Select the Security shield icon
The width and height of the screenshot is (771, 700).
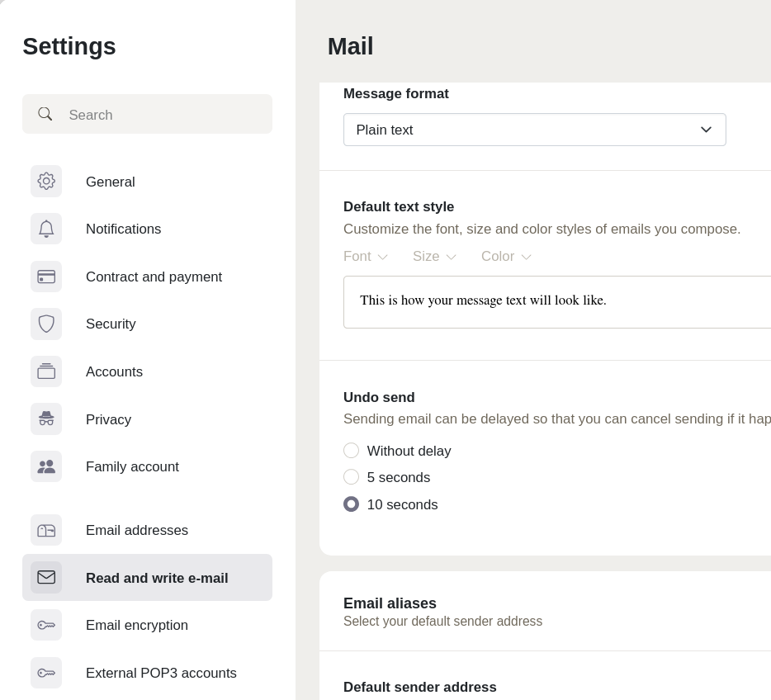[x=46, y=324]
